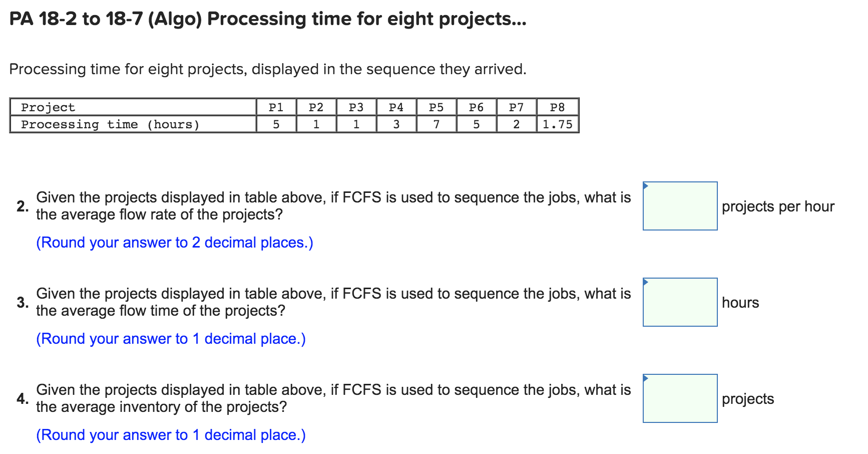Click the Project row label in the table
Image resolution: width=868 pixels, height=454 pixels.
[x=48, y=107]
